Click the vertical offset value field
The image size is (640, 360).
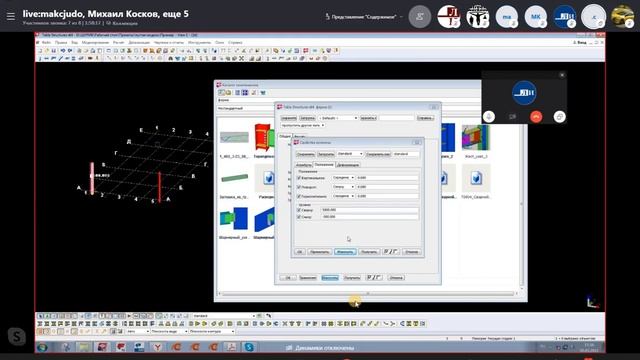(x=387, y=178)
